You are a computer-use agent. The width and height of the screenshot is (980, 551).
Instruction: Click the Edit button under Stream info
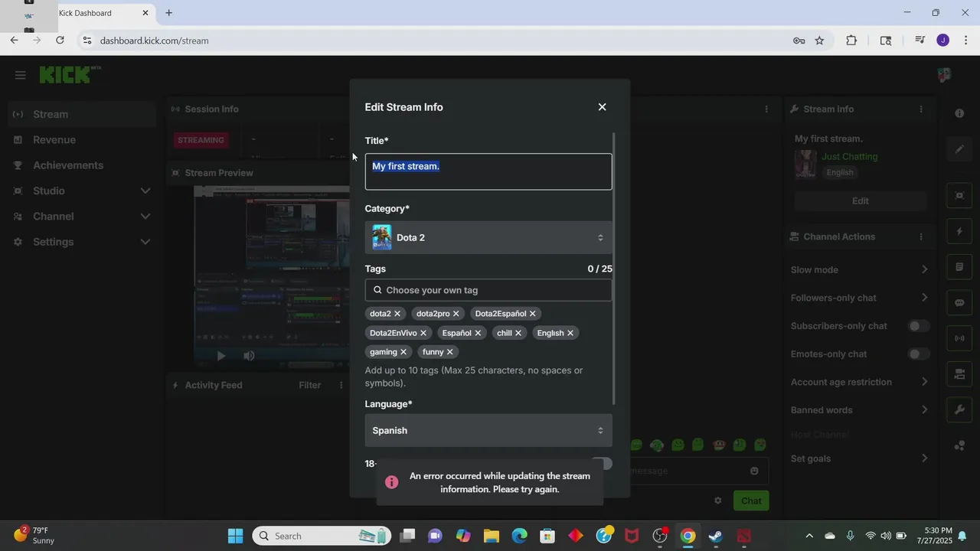click(861, 201)
